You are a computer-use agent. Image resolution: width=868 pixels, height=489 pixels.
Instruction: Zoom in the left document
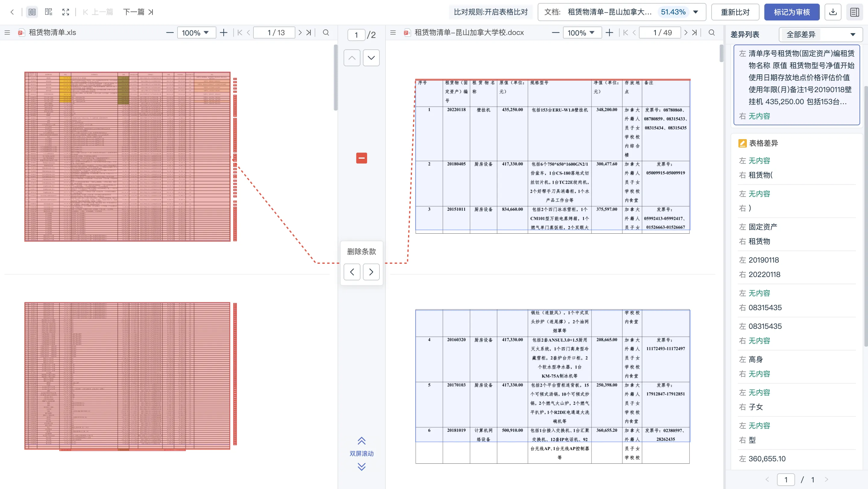tap(223, 33)
